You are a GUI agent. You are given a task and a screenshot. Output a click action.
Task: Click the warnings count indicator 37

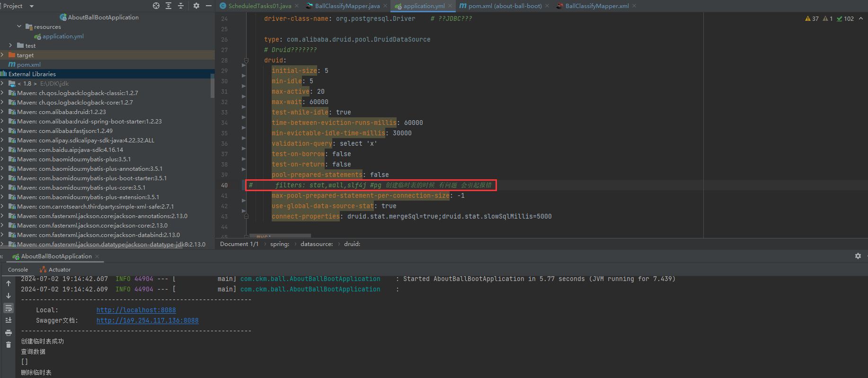(812, 19)
